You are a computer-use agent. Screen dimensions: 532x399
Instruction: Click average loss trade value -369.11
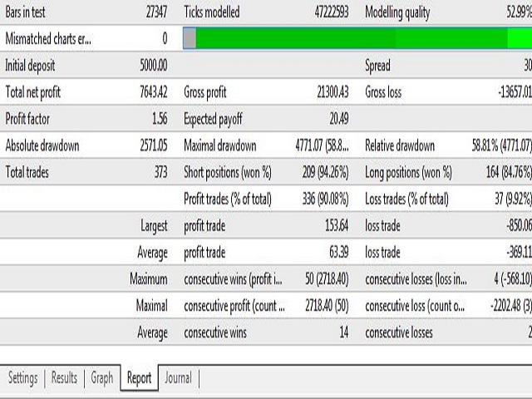(519, 253)
